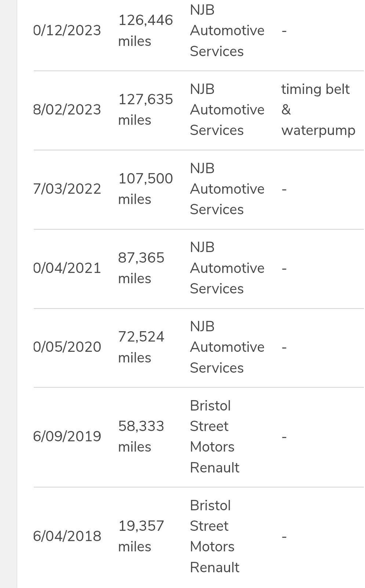Screen dimensions: 365x588
Task: Click the 6/09/2019 service date
Action: coord(67,436)
